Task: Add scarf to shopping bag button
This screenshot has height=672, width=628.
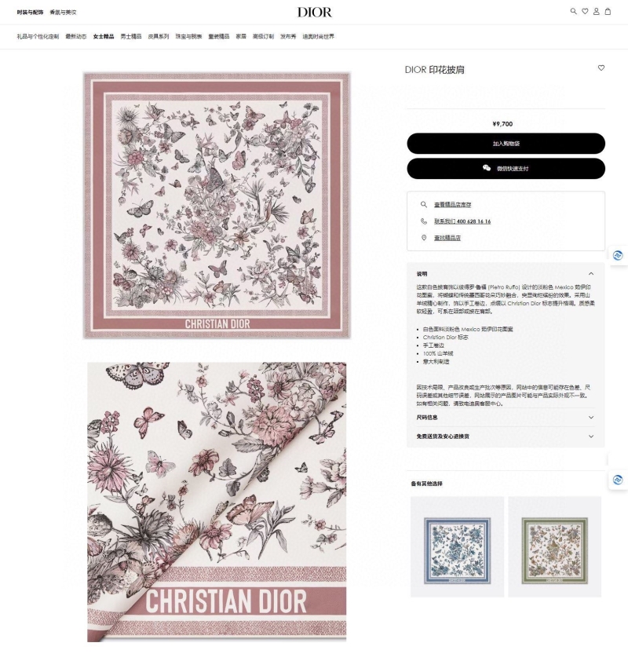Action: [506, 144]
